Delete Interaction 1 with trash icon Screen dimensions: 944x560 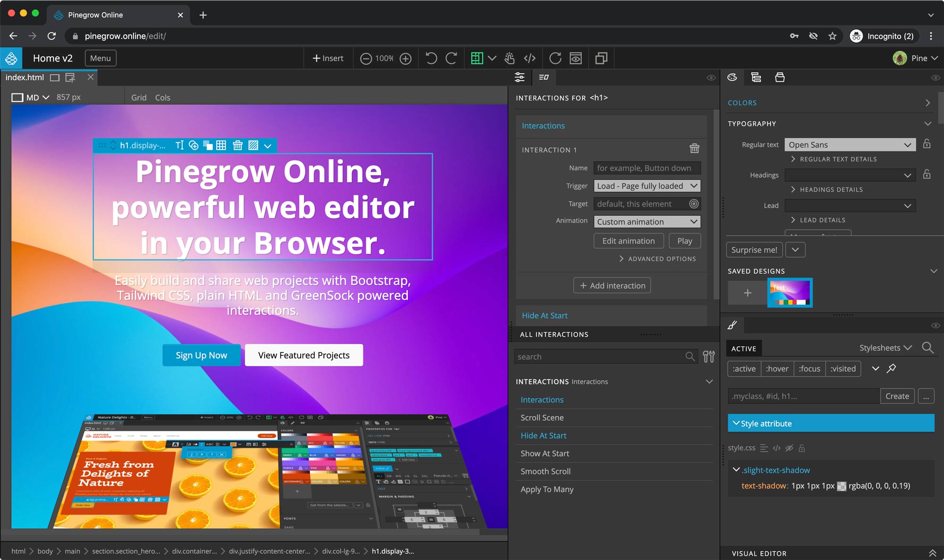coord(694,149)
